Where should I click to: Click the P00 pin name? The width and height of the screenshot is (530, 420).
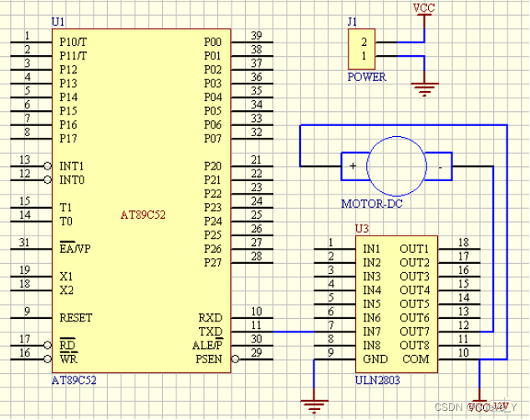212,43
